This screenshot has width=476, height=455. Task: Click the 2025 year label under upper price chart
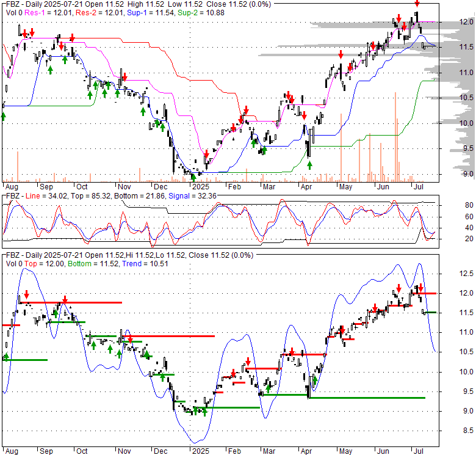click(201, 186)
